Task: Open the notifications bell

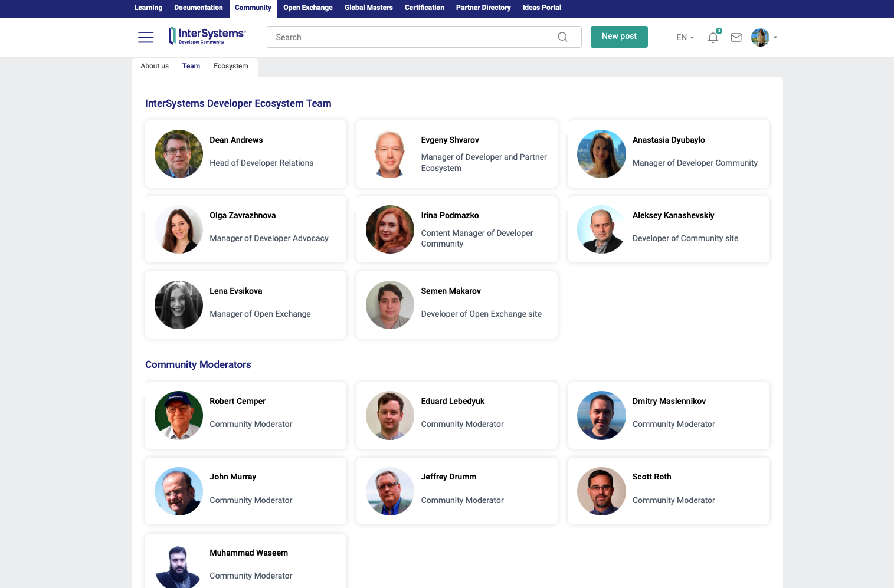Action: click(713, 38)
